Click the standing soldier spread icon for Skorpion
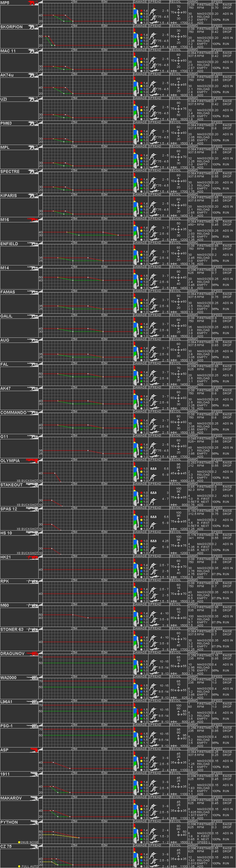This screenshot has height=868, width=236. [x=154, y=35]
